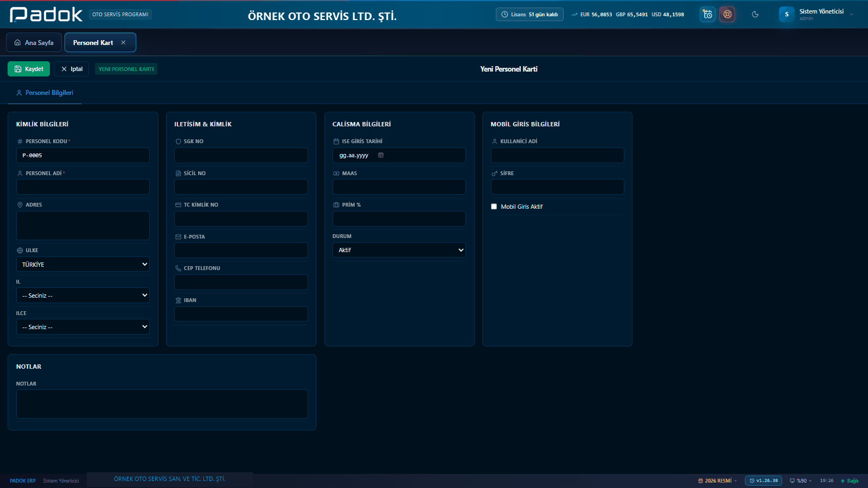868x488 pixels.
Task: Focus the Sifre password field
Action: (x=557, y=187)
